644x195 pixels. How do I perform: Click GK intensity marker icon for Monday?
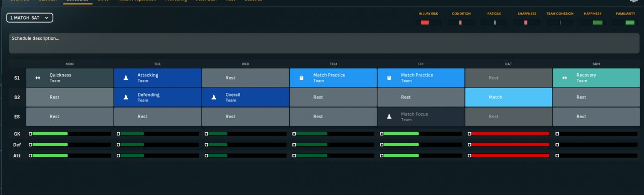(30, 134)
